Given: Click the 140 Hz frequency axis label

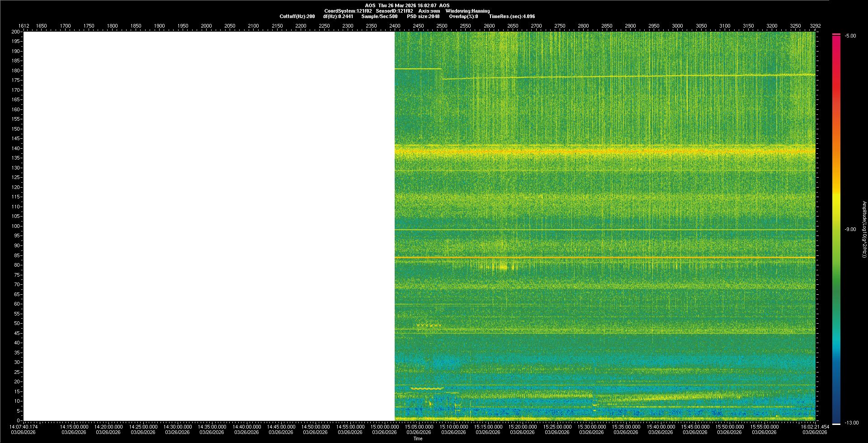Looking at the screenshot, I should [x=16, y=148].
